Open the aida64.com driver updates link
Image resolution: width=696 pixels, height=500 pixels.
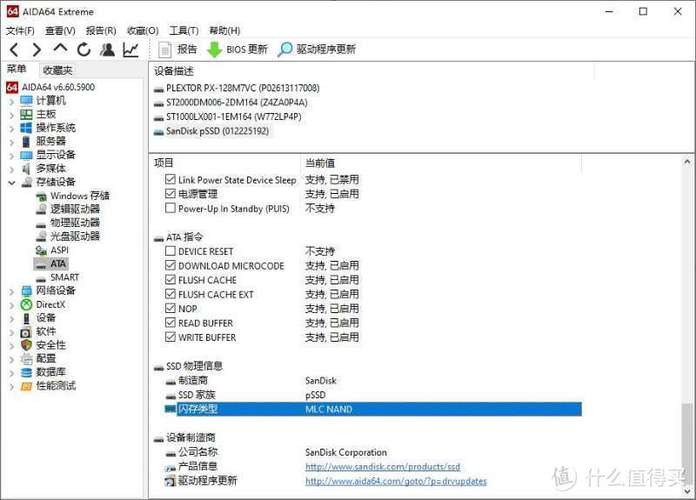point(396,481)
